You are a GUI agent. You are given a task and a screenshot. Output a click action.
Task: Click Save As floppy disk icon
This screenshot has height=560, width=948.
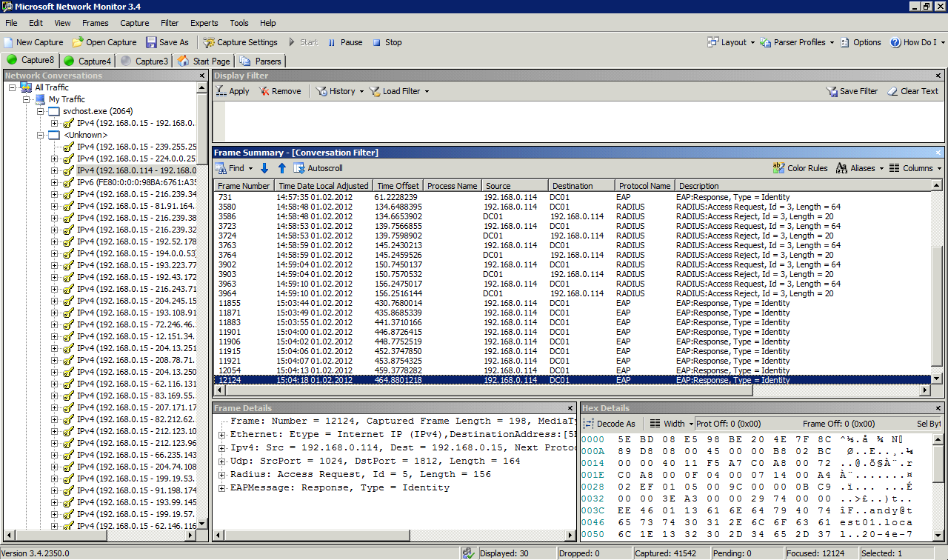coord(151,42)
